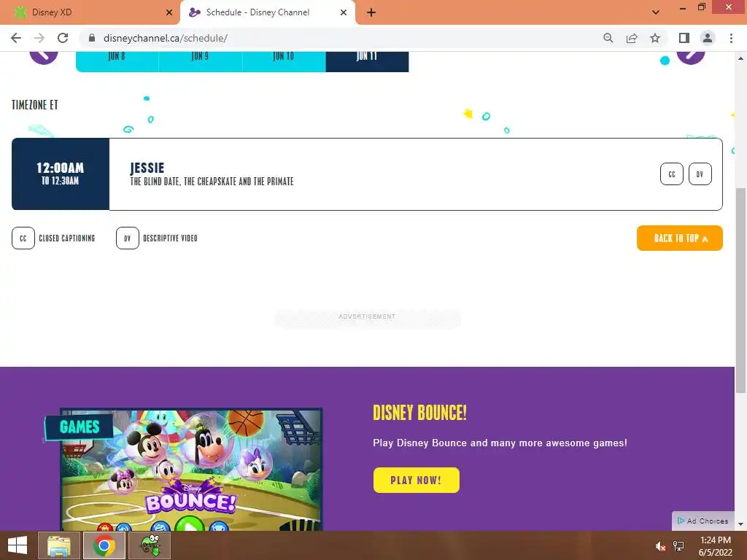Click the Descriptive Video legend DV icon
747x560 pixels.
coord(127,238)
